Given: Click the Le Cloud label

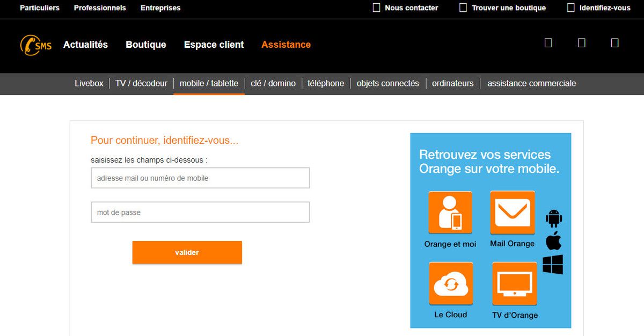Looking at the screenshot, I should [x=451, y=315].
